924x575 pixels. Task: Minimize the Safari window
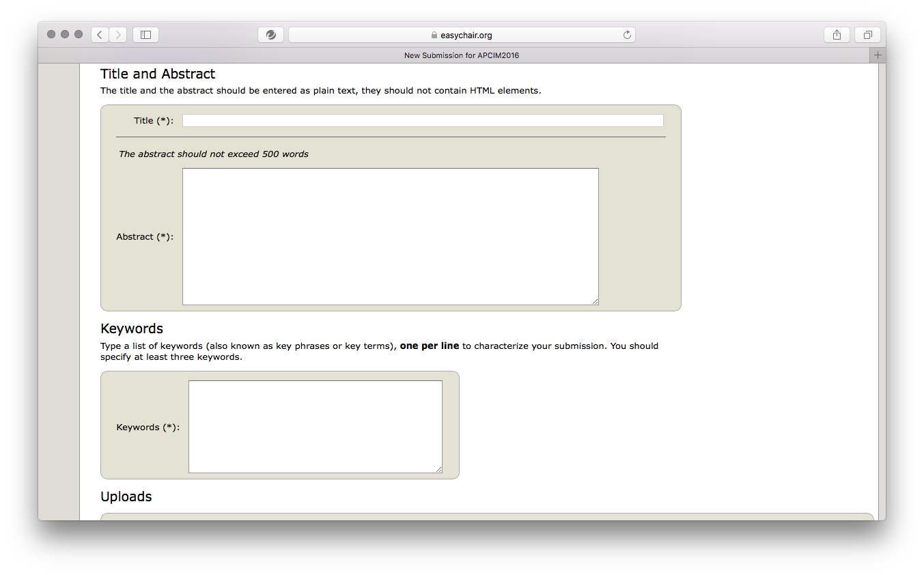(x=65, y=34)
